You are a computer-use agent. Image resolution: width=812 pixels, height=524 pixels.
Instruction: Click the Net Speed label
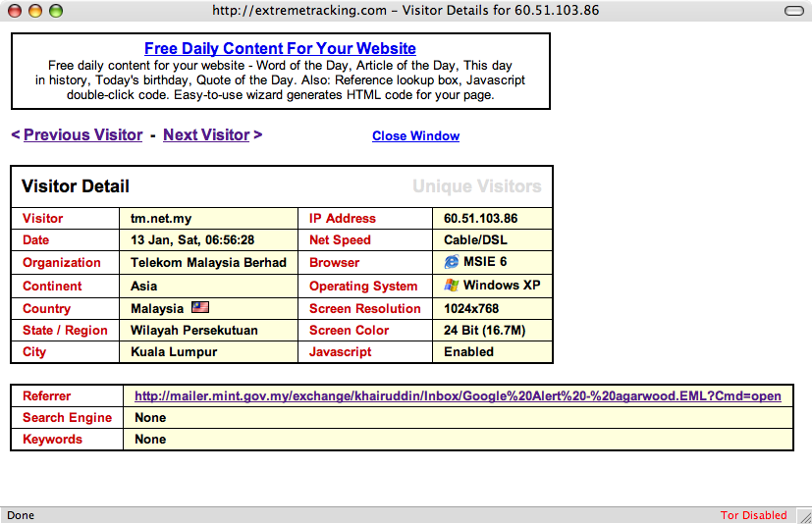(x=340, y=240)
